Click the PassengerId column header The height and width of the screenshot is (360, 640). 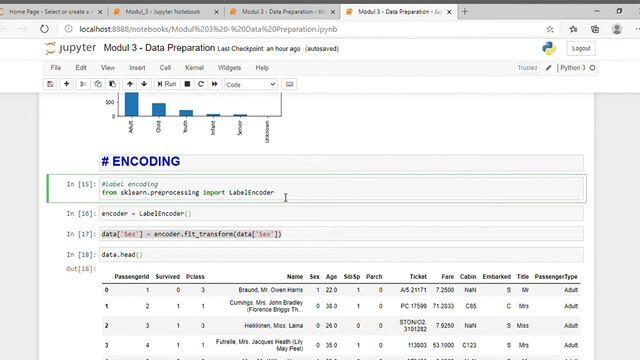pos(131,277)
